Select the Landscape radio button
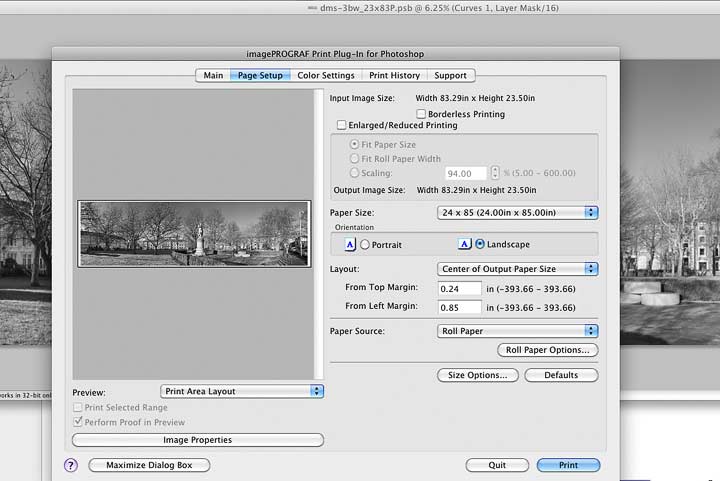720x481 pixels. [480, 244]
